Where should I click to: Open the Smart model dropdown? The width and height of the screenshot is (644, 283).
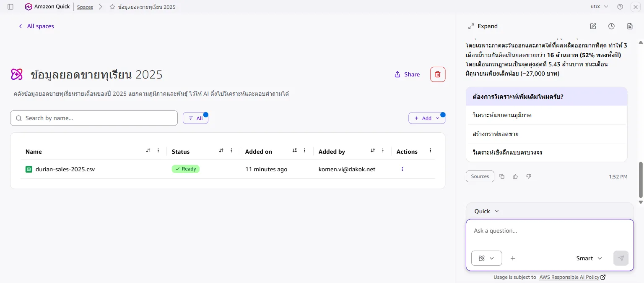pyautogui.click(x=589, y=258)
